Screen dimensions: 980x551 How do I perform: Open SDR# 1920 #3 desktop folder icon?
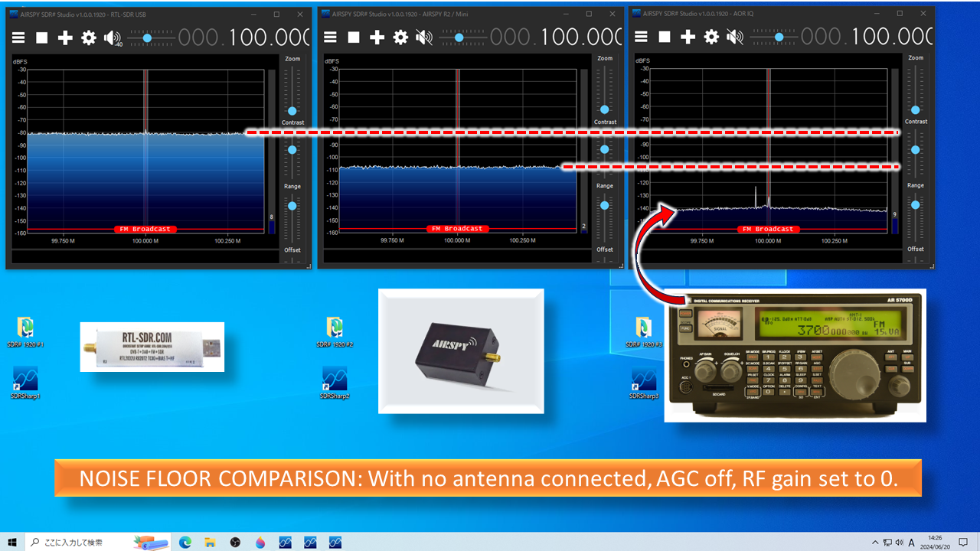[x=644, y=332]
